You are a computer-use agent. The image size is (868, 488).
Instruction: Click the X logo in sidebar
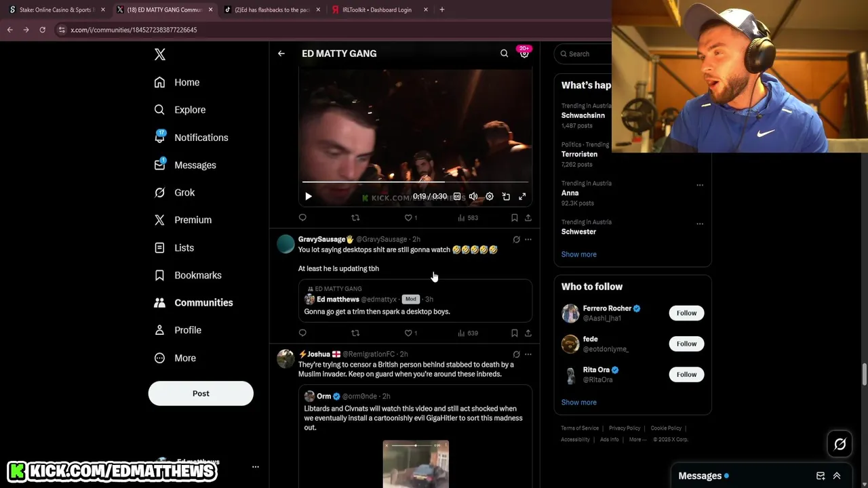pyautogui.click(x=160, y=54)
